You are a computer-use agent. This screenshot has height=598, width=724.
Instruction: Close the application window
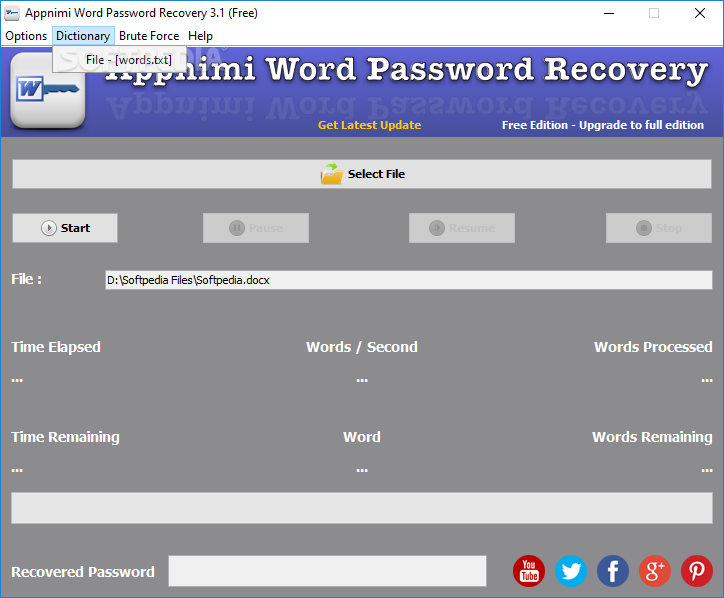pyautogui.click(x=700, y=13)
